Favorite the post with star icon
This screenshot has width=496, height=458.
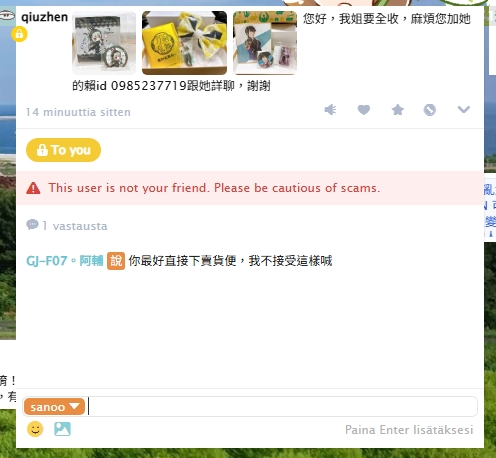(397, 110)
